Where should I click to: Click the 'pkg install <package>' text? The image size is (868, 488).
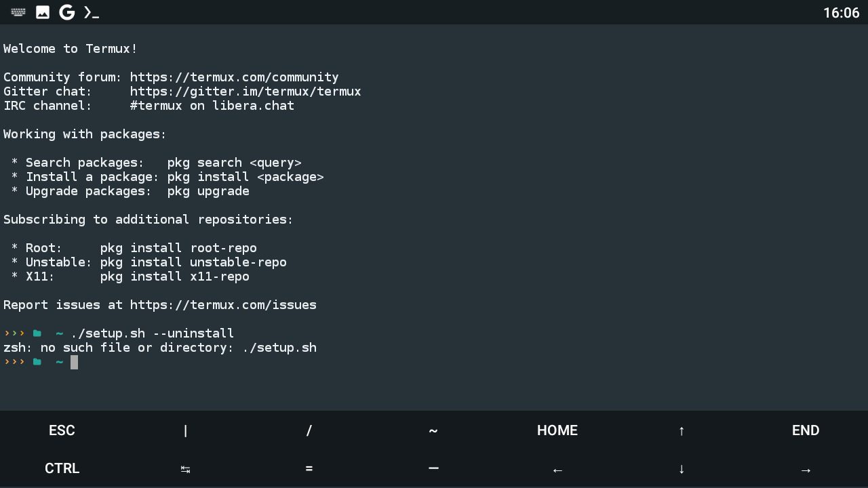[x=245, y=177]
